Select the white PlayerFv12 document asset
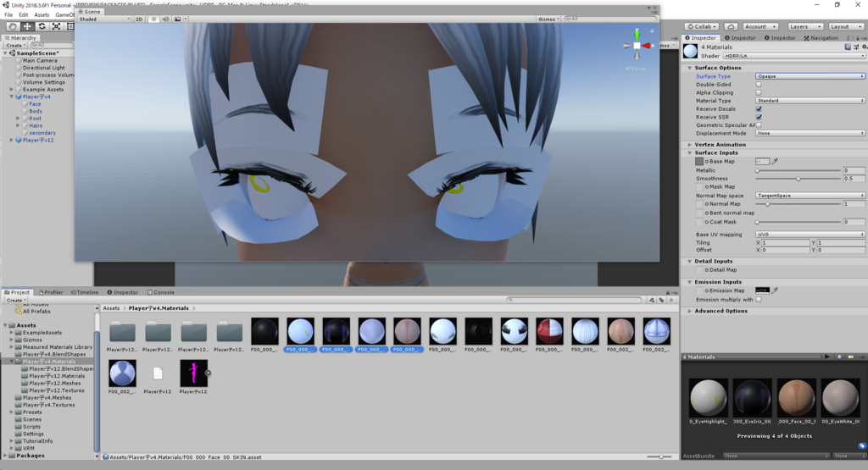Viewport: 868px width, 470px height. (x=158, y=373)
